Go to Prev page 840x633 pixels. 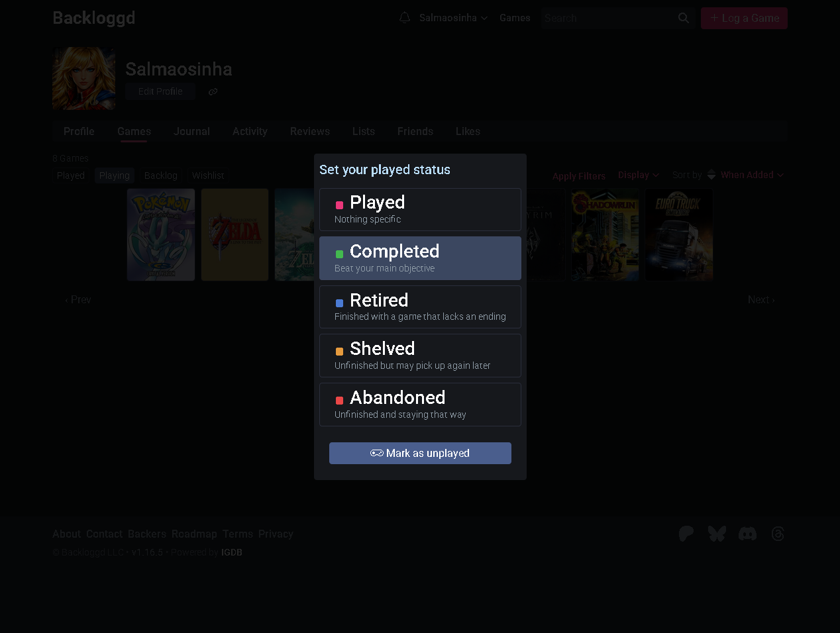[x=78, y=300]
